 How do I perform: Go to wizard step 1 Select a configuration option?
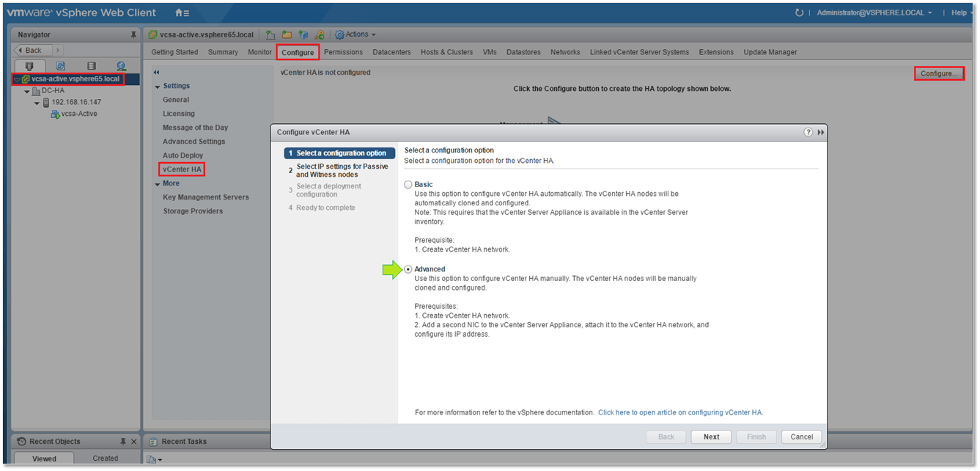pyautogui.click(x=339, y=153)
